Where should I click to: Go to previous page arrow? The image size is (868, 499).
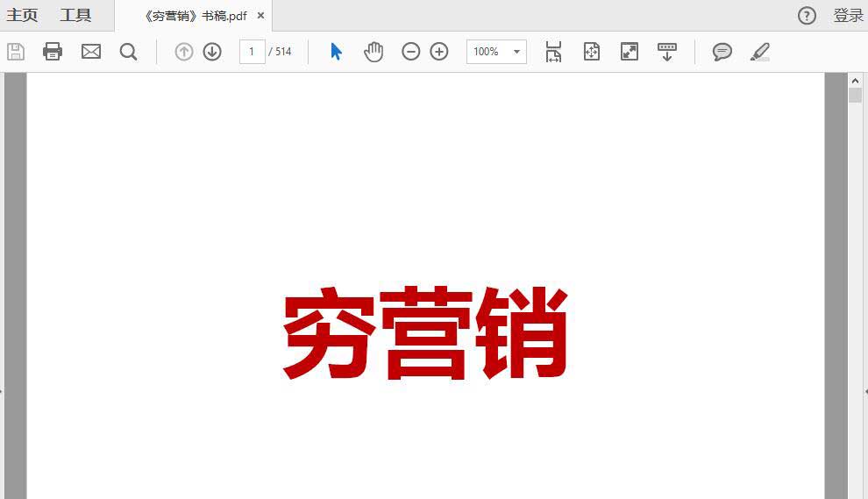pos(184,52)
